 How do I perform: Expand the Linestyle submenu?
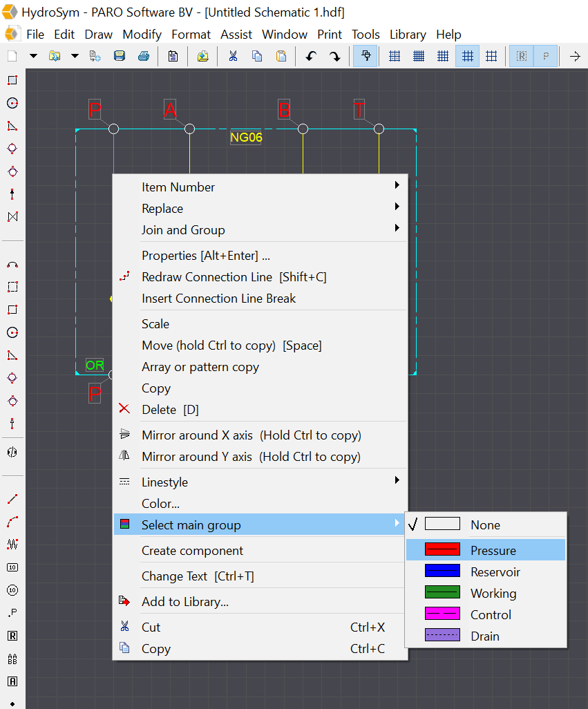click(397, 480)
